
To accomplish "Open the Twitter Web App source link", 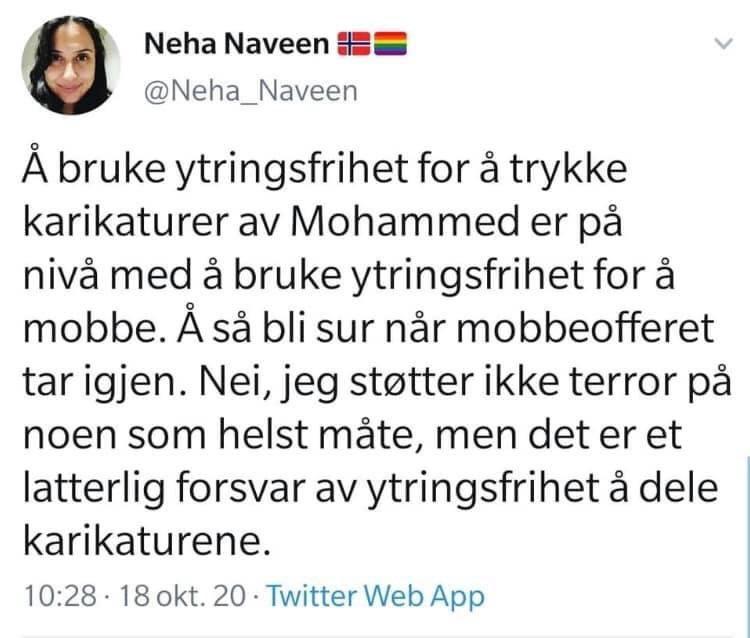I will pyautogui.click(x=374, y=597).
